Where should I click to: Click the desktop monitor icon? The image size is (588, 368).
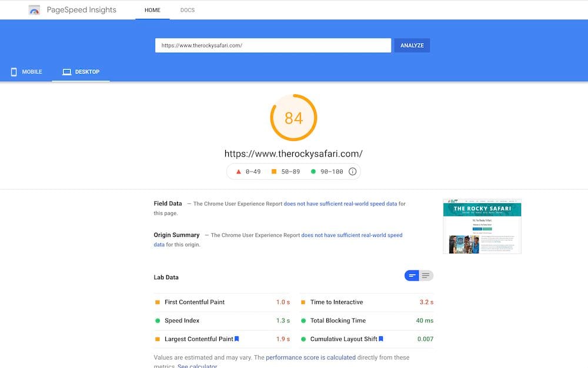tap(67, 72)
